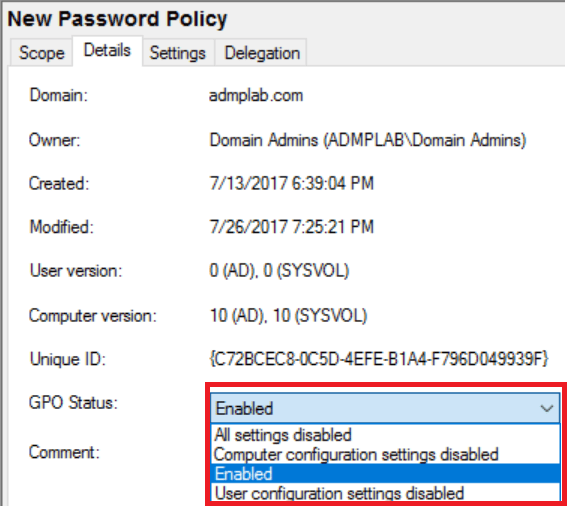Click the admplab.com domain value
The image size is (567, 506).
(256, 96)
